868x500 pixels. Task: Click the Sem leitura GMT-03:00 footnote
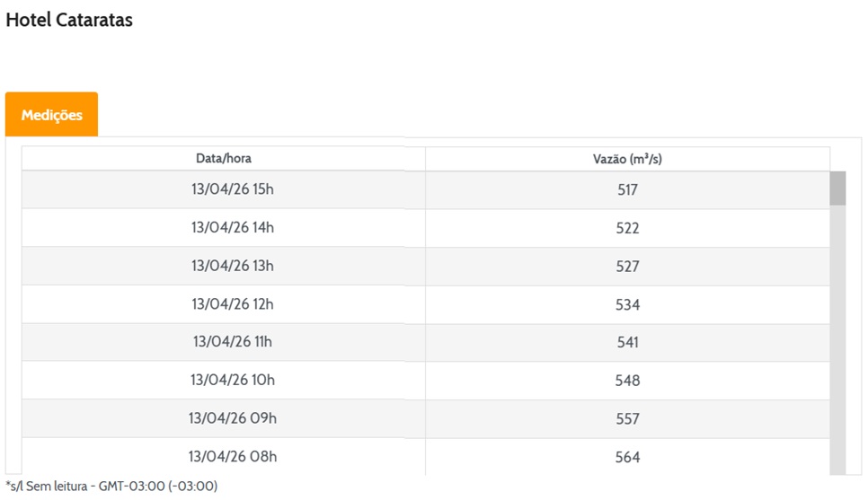point(111,487)
